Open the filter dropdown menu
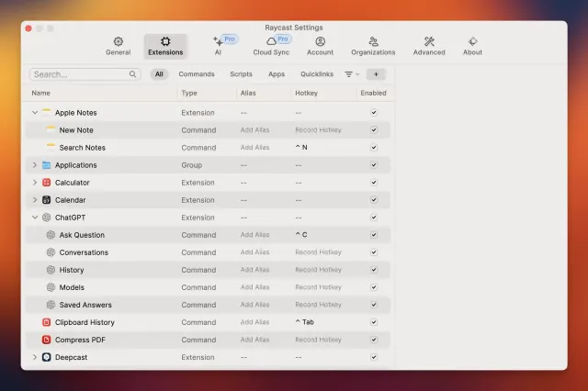This screenshot has width=588, height=391. [x=352, y=74]
